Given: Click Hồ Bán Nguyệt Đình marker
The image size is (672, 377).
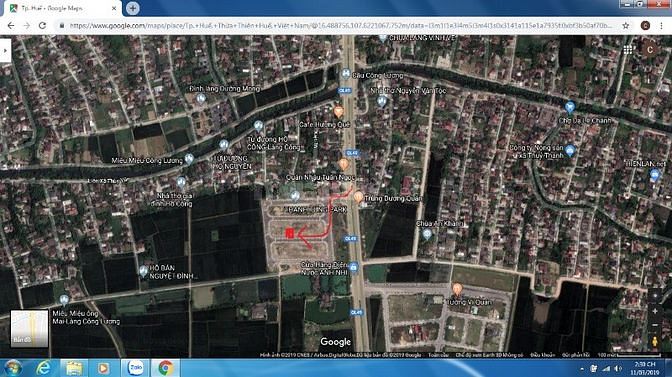Looking at the screenshot, I should (144, 271).
